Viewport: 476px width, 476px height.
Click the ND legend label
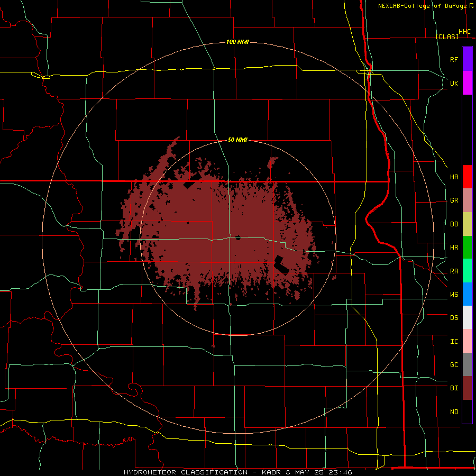(x=454, y=412)
